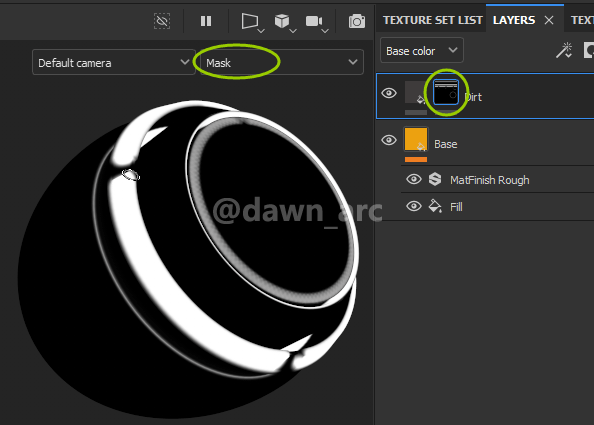Screen dimensions: 594x425
Task: Click the MatFinish Rough substance icon
Action: tap(435, 179)
